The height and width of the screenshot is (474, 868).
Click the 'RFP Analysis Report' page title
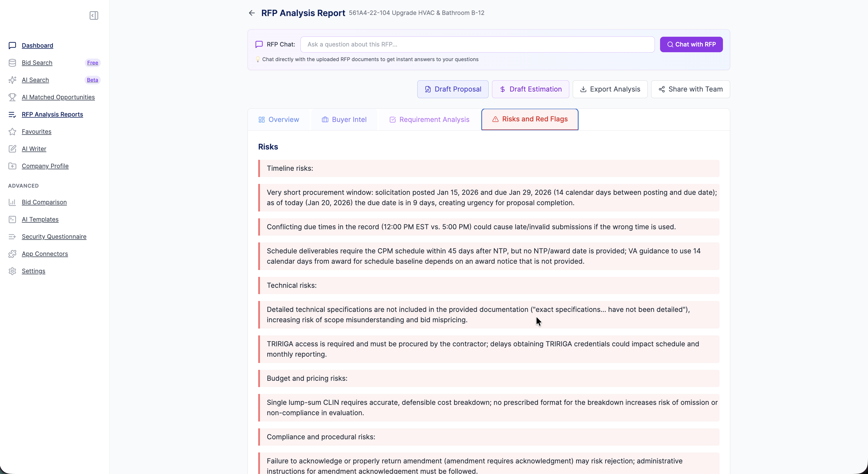pos(303,13)
